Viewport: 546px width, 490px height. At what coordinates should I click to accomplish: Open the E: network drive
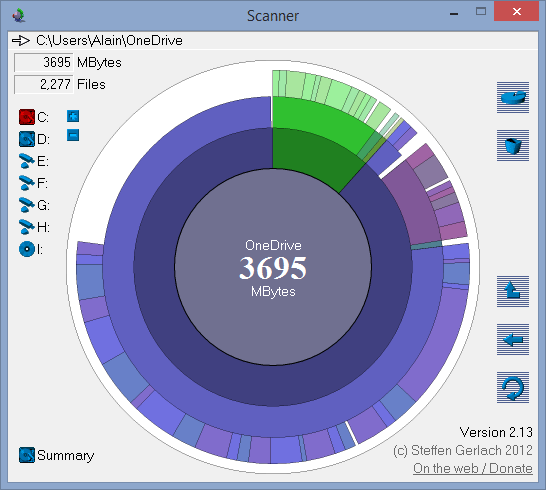26,161
